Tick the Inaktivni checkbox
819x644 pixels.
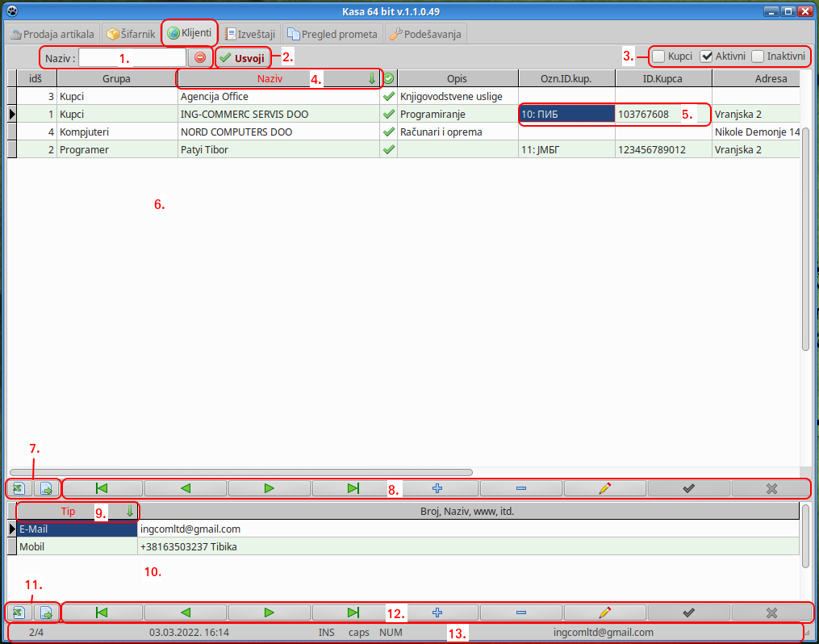758,56
